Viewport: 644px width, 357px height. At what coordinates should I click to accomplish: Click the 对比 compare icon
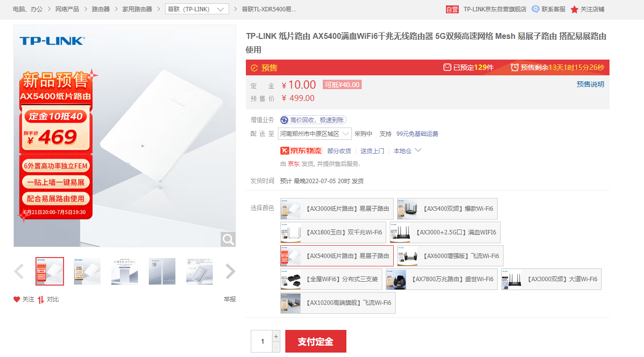tap(41, 299)
